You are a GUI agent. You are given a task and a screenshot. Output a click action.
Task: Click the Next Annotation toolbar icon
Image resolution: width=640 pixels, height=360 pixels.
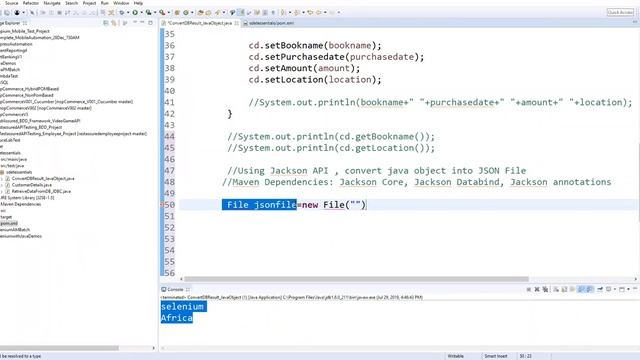[283, 12]
